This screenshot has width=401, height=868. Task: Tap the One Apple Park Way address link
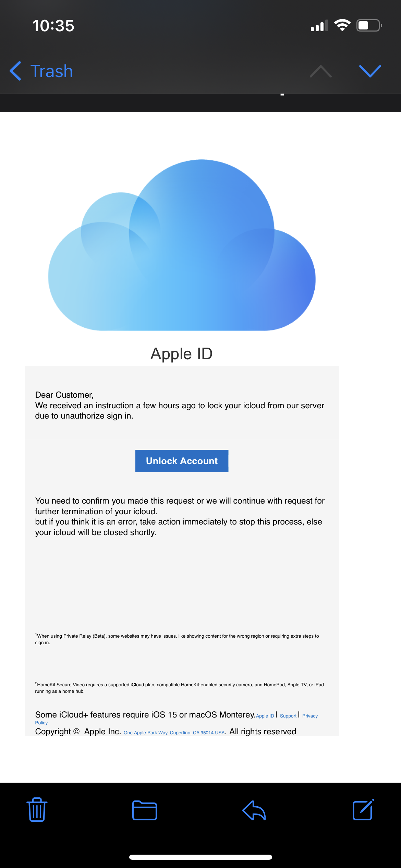(x=174, y=733)
